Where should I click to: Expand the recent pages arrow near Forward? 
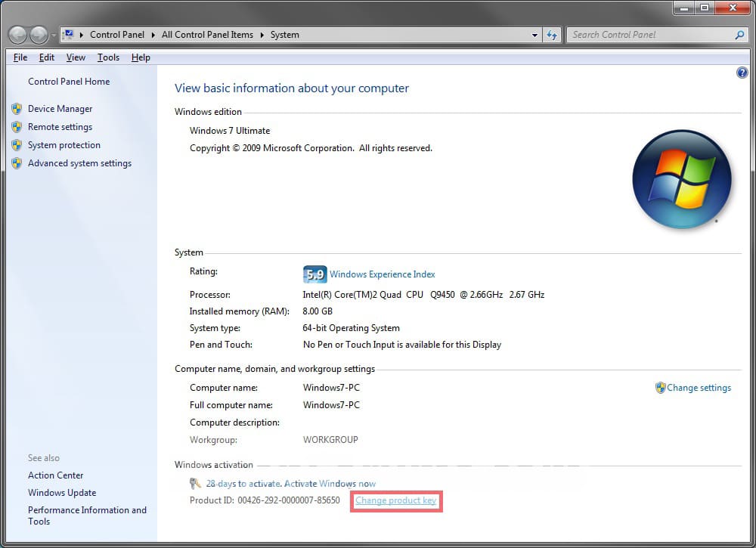(54, 36)
